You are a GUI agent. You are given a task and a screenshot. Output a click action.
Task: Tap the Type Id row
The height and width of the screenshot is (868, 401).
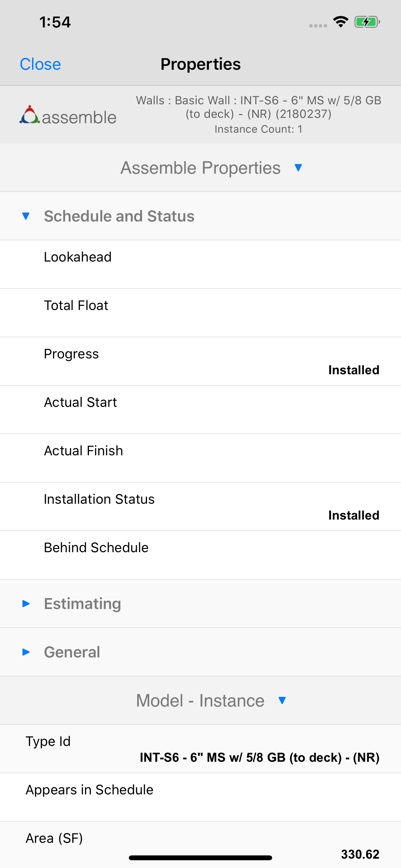200,749
